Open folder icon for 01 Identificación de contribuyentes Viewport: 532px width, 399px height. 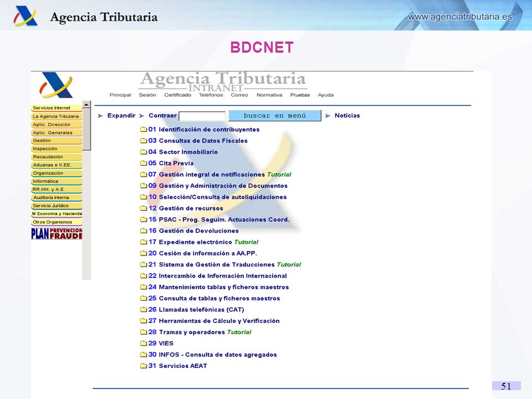pyautogui.click(x=144, y=129)
